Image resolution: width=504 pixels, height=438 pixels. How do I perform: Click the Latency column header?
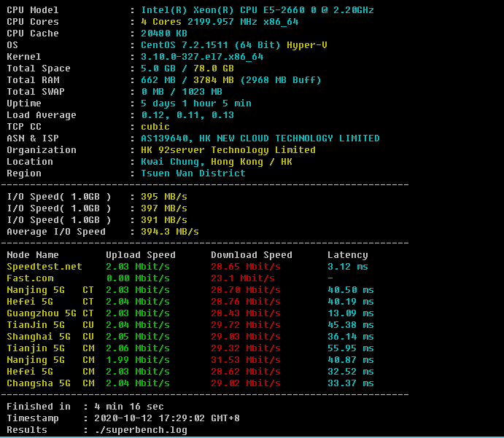click(x=348, y=255)
